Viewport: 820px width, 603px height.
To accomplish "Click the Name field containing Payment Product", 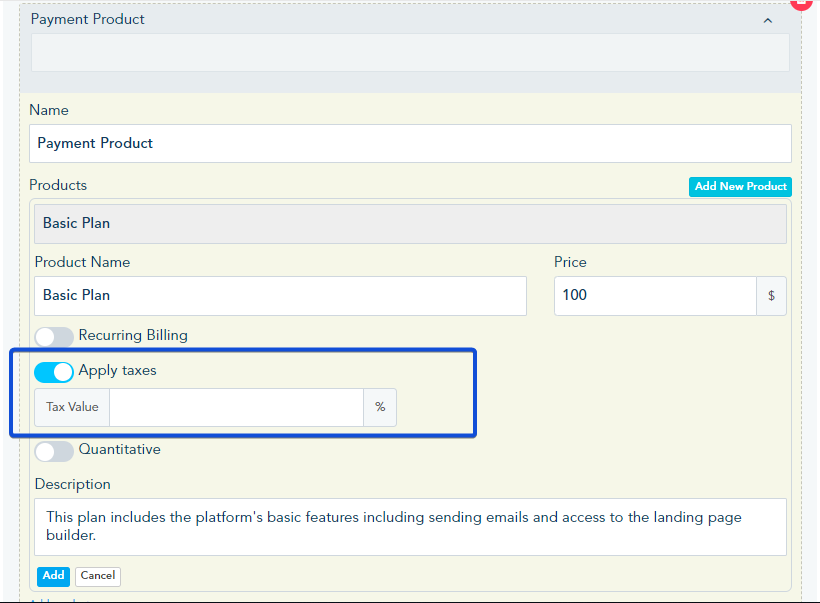I will [x=410, y=143].
